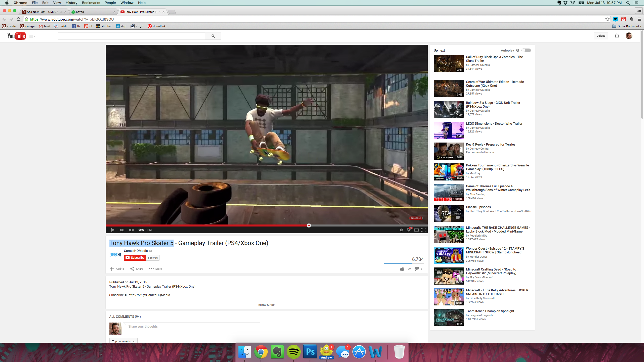Viewport: 644px width, 362px height.
Task: Open the stitcher bookmark
Action: 104,26
